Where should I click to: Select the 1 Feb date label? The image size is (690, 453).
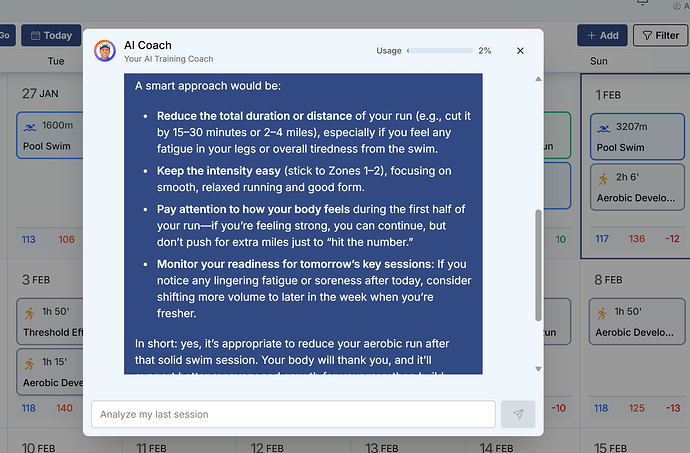click(608, 95)
